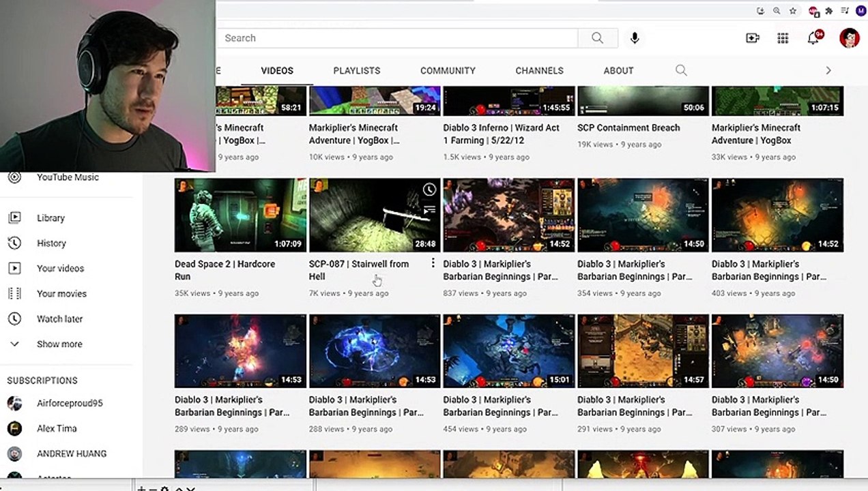Click the browser zoom magnifier icon
This screenshot has height=491, width=868.
click(777, 11)
